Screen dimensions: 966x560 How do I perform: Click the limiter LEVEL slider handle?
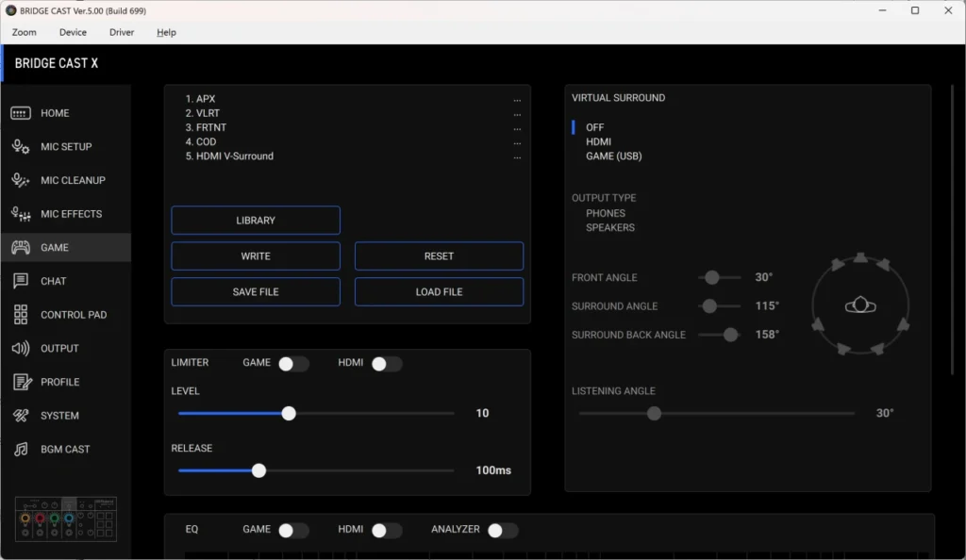(x=289, y=413)
